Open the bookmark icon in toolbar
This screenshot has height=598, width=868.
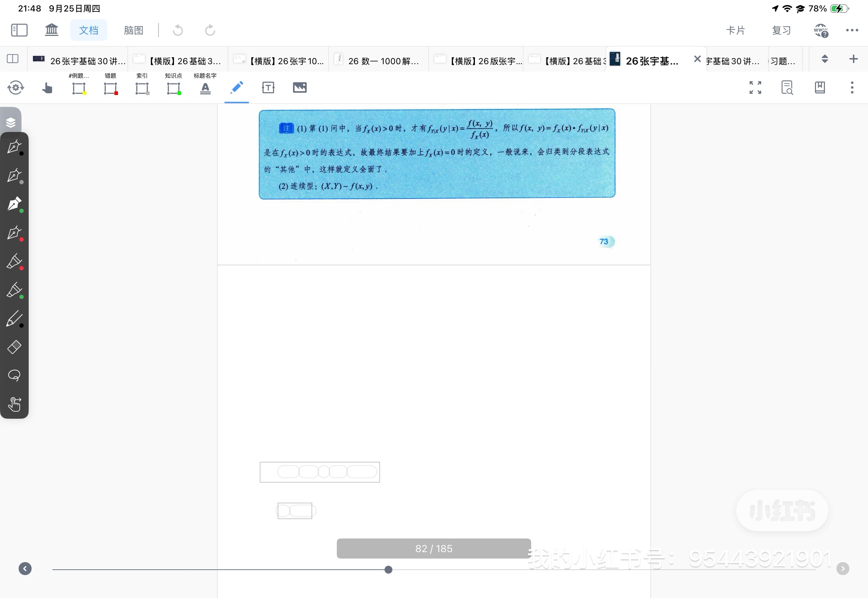coord(820,88)
